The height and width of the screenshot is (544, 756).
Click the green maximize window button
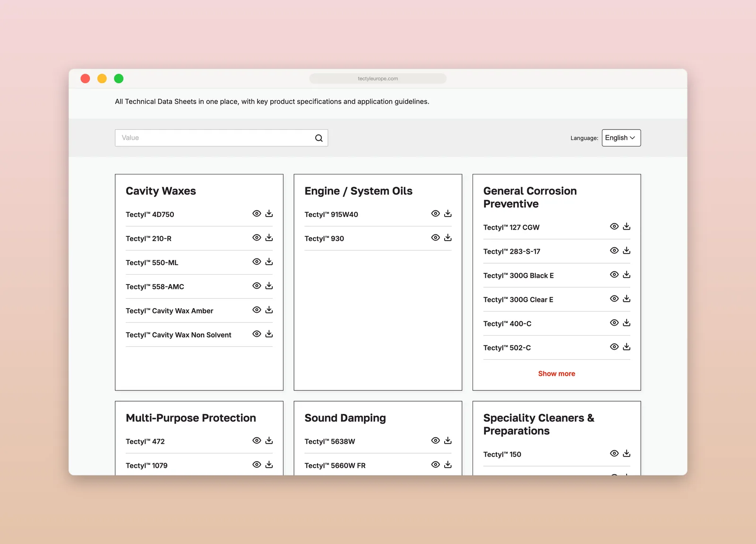(119, 78)
